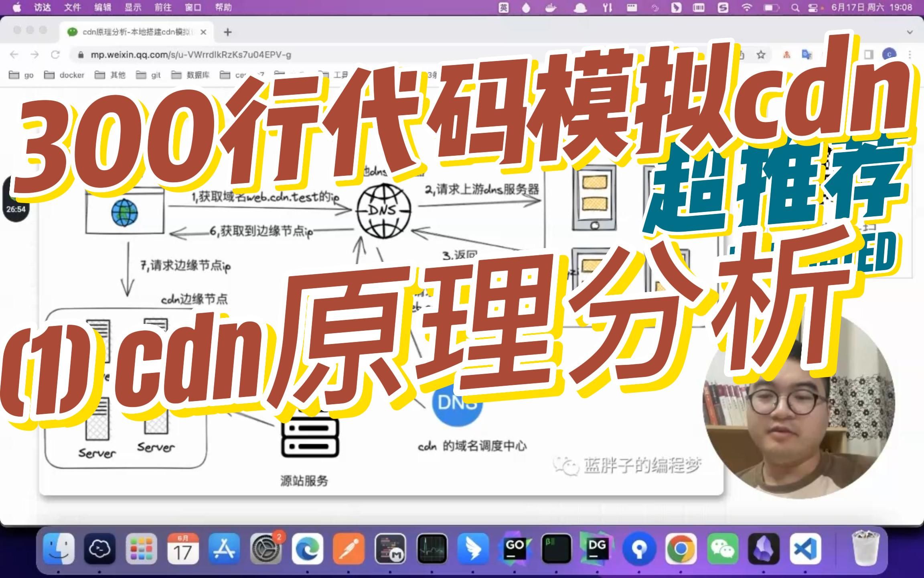
Task: Select the cdn原理分析 browser tab
Action: point(136,32)
